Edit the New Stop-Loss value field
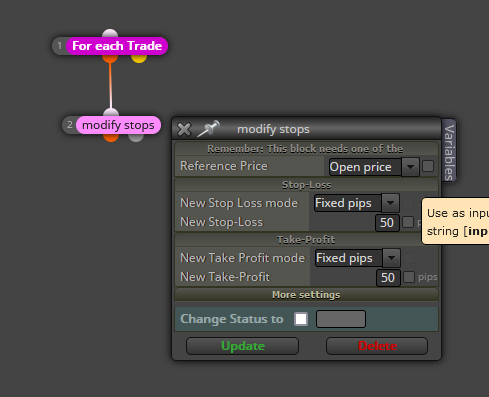The width and height of the screenshot is (489, 397). [387, 223]
